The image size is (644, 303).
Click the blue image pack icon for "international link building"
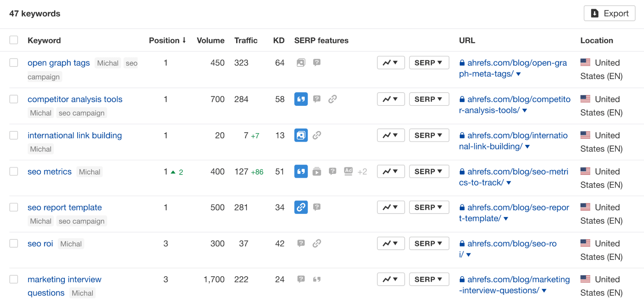click(301, 135)
